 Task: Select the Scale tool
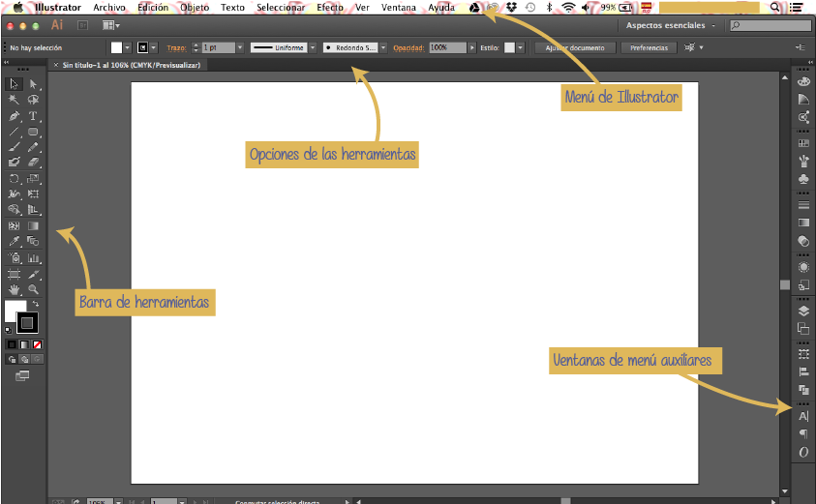coord(33,178)
